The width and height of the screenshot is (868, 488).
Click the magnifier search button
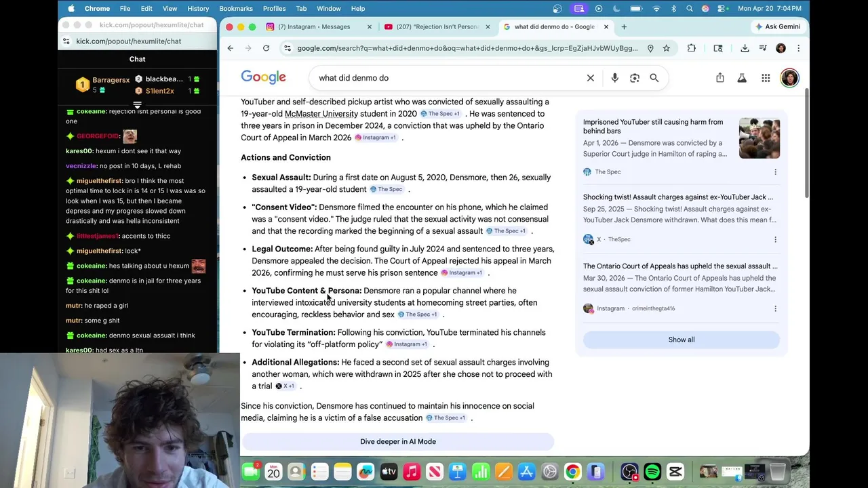click(x=654, y=78)
